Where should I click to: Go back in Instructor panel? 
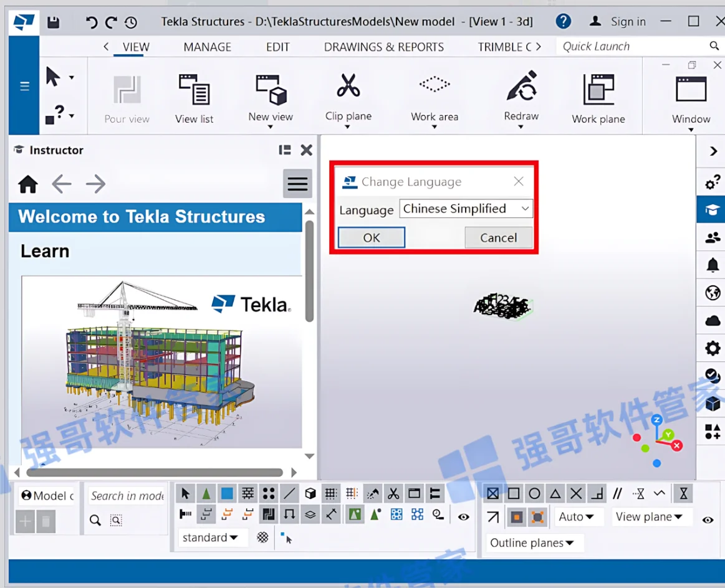62,184
